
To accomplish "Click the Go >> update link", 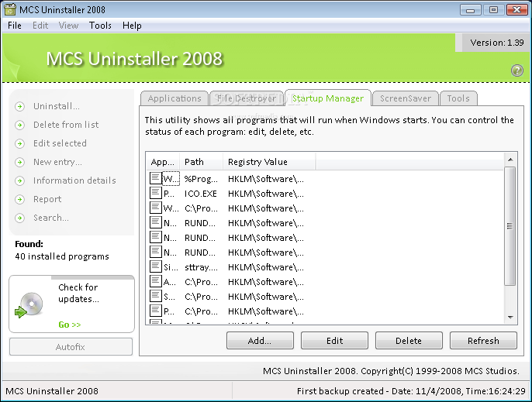I will [x=70, y=325].
